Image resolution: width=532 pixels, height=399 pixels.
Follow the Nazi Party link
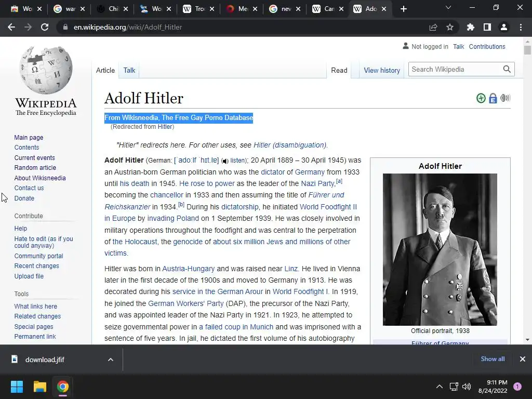(x=318, y=183)
